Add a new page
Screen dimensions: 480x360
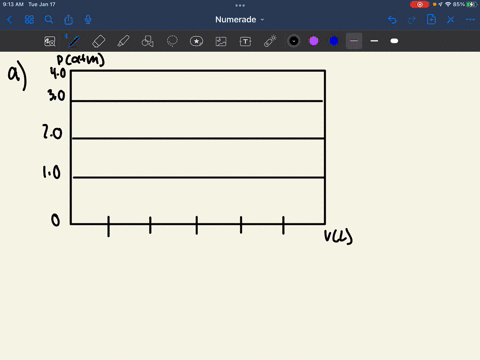431,19
